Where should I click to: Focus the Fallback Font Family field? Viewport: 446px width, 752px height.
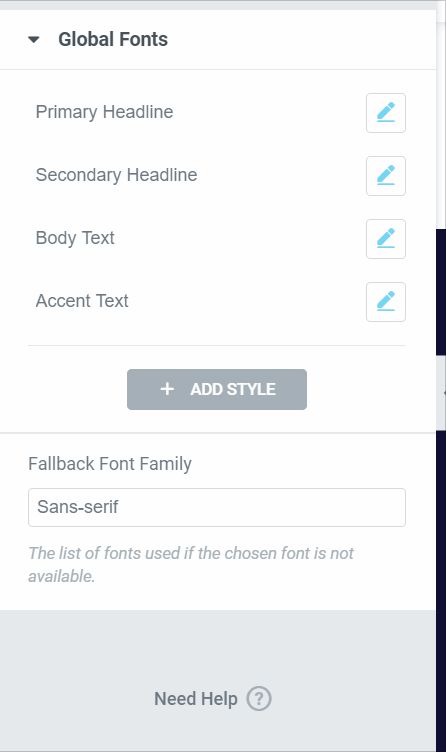(x=217, y=507)
